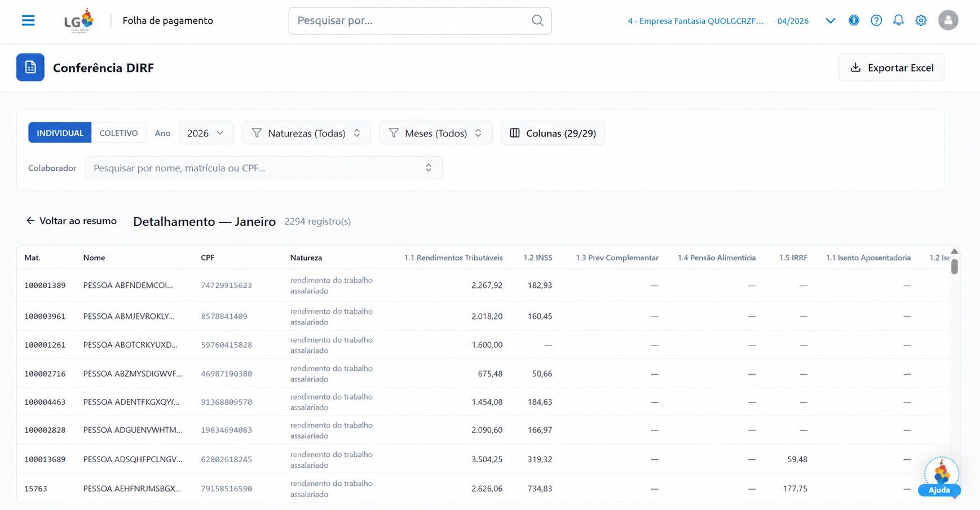Go back via Voltar ao resumo

click(71, 221)
